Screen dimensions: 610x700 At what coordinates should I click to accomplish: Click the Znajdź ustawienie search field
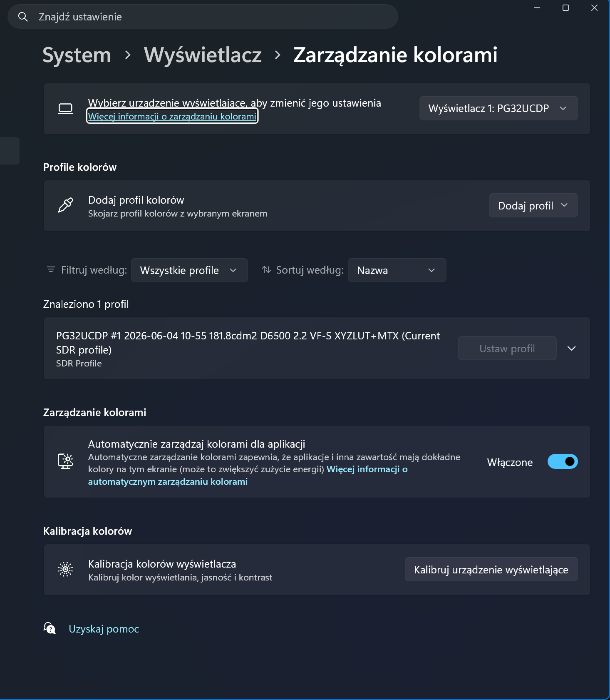tap(203, 17)
